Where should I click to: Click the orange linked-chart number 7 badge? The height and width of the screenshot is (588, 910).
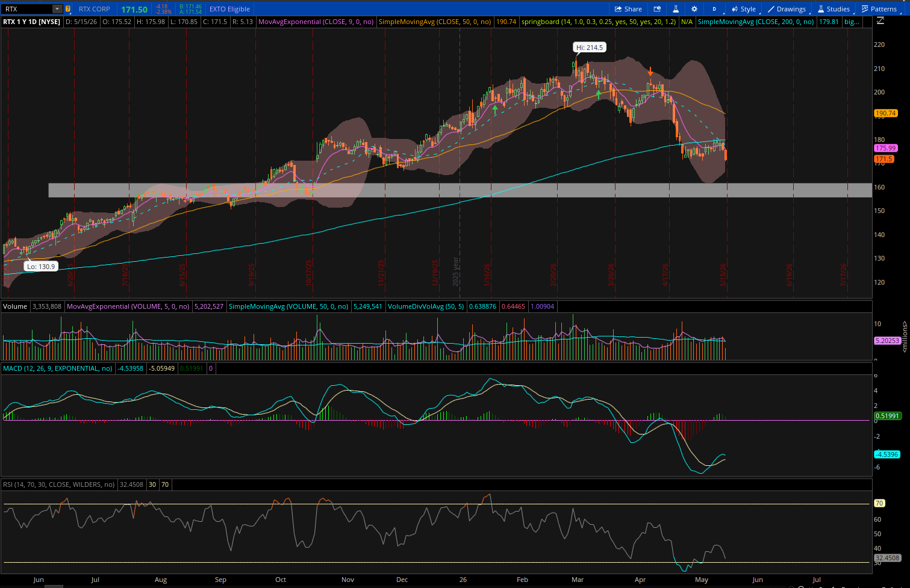(68, 9)
